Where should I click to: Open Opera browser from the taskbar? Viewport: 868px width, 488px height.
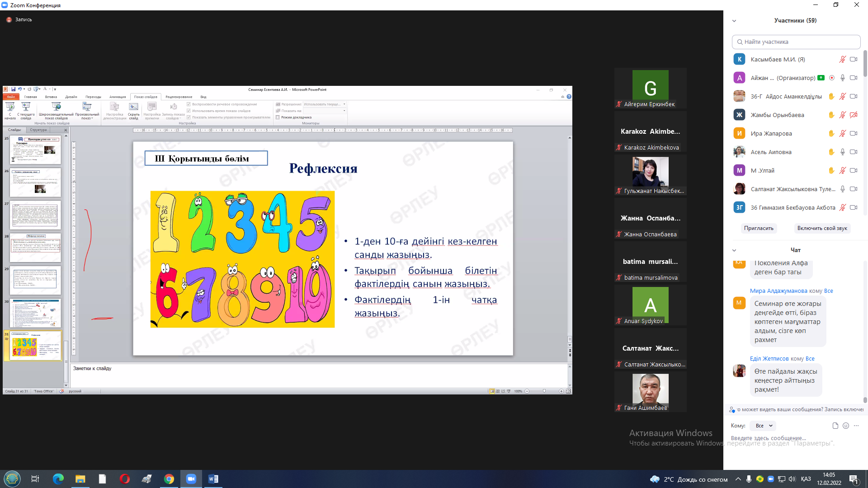tap(125, 479)
